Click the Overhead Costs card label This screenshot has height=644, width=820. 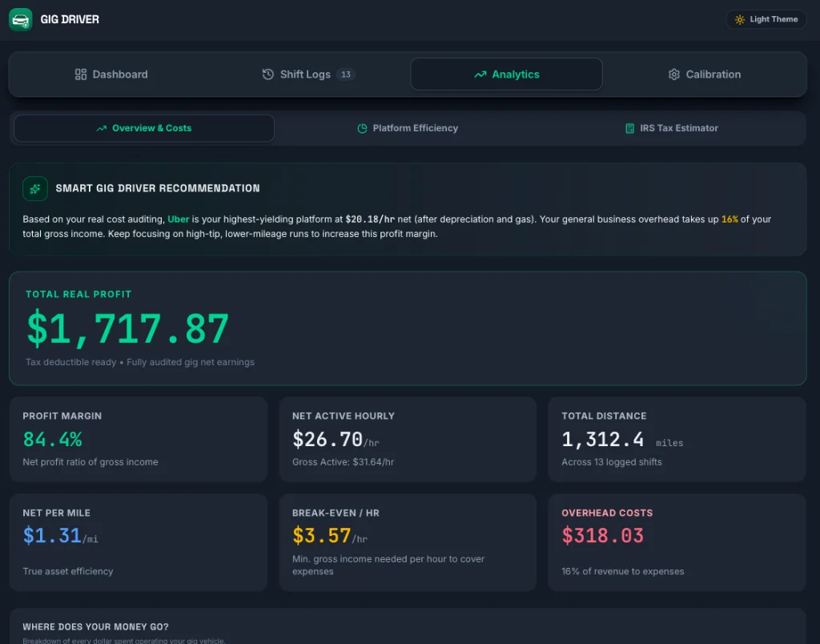tap(607, 513)
